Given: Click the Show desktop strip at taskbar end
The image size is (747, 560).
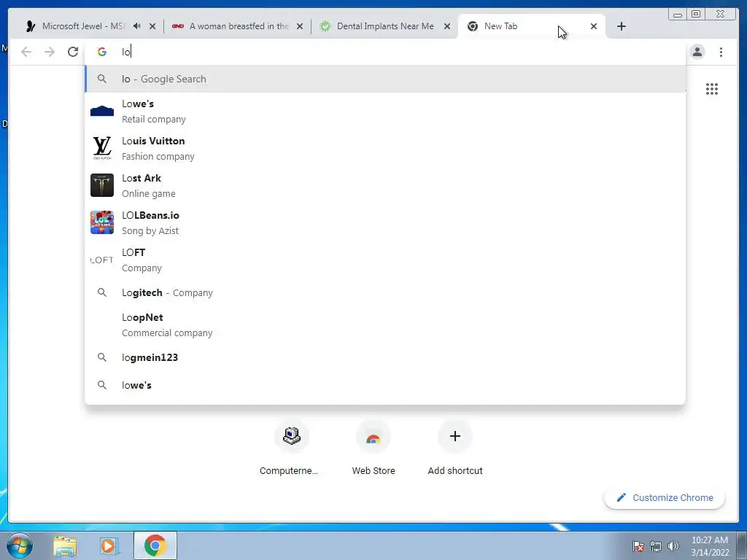Looking at the screenshot, I should point(742,545).
